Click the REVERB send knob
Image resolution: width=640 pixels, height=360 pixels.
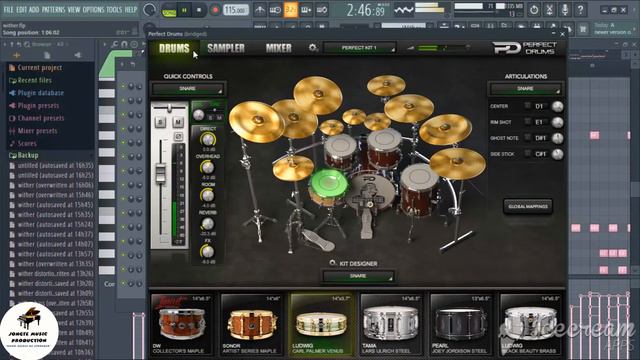(208, 224)
